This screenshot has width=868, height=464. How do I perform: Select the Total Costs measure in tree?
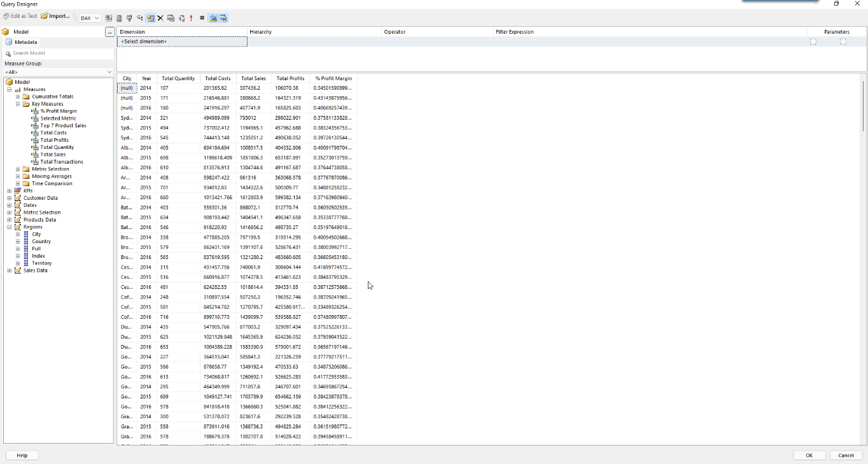53,133
